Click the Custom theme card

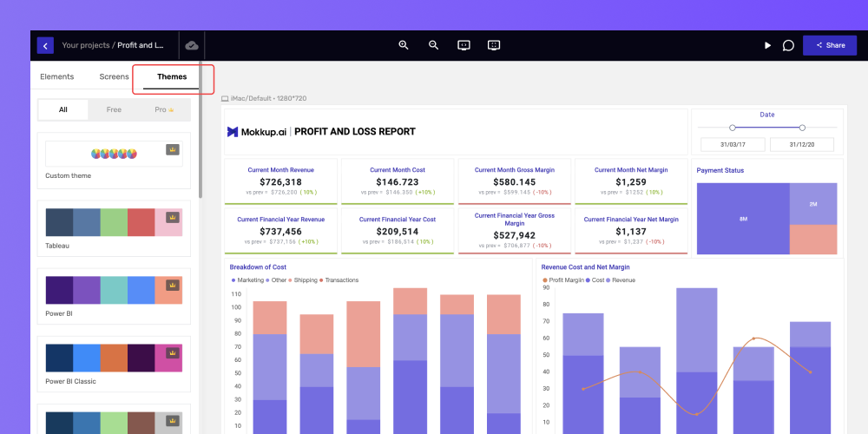114,161
